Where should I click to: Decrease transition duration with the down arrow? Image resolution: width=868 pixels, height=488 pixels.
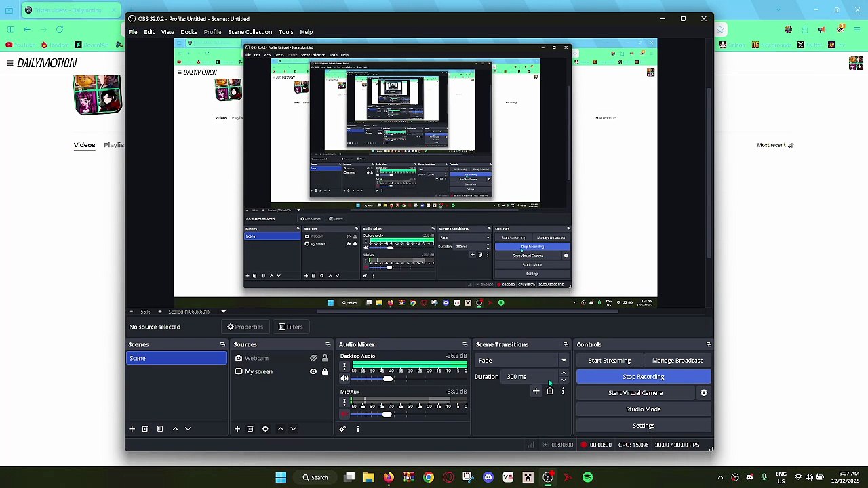coord(564,380)
